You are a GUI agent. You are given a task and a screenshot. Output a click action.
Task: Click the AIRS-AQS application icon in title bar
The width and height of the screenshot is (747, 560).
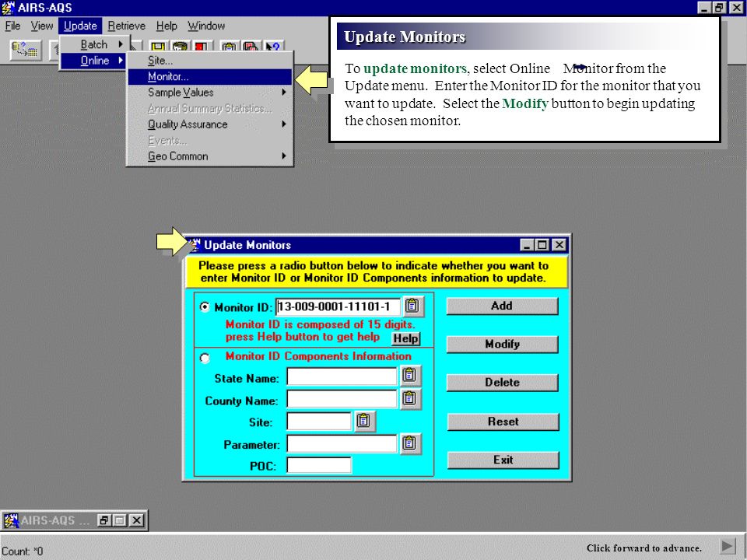tap(8, 8)
